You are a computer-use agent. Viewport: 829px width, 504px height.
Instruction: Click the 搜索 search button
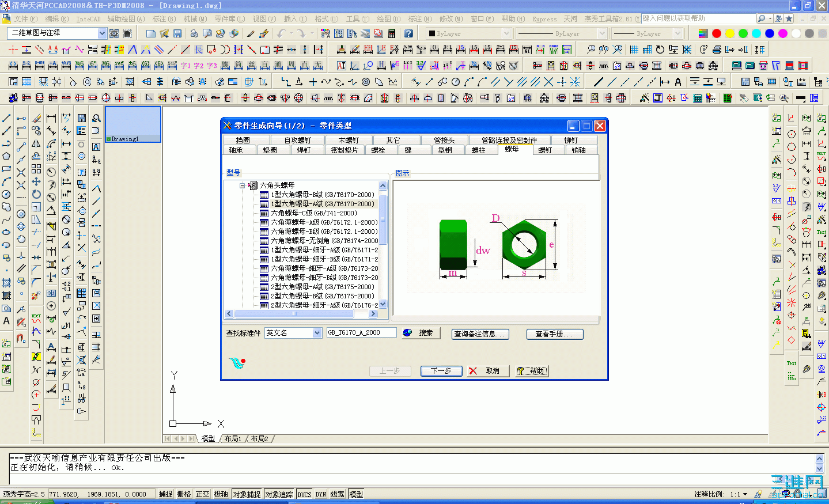(421, 333)
